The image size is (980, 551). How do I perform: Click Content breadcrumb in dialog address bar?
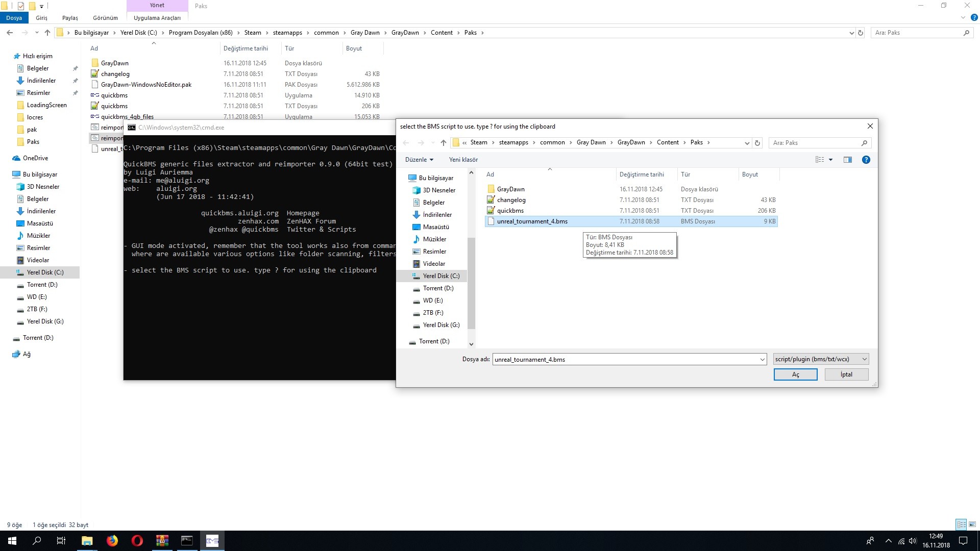tap(668, 142)
